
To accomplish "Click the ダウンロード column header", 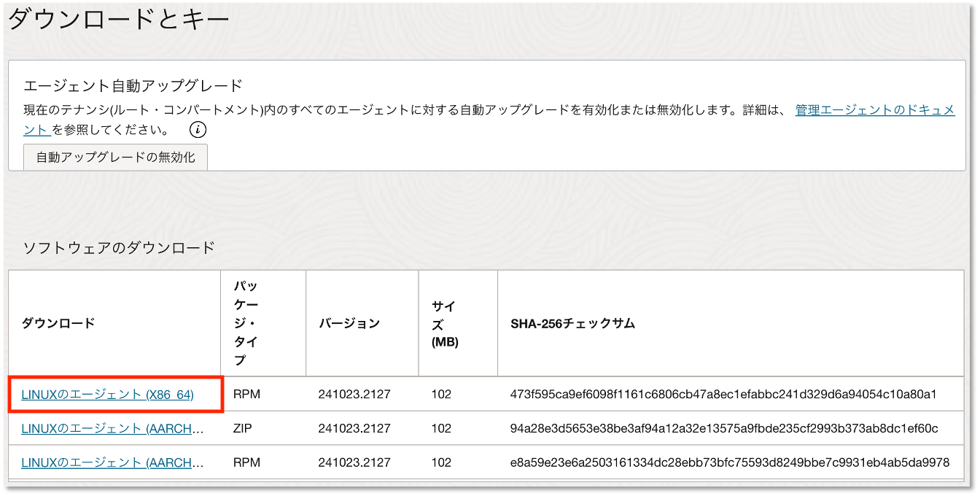I will (58, 323).
